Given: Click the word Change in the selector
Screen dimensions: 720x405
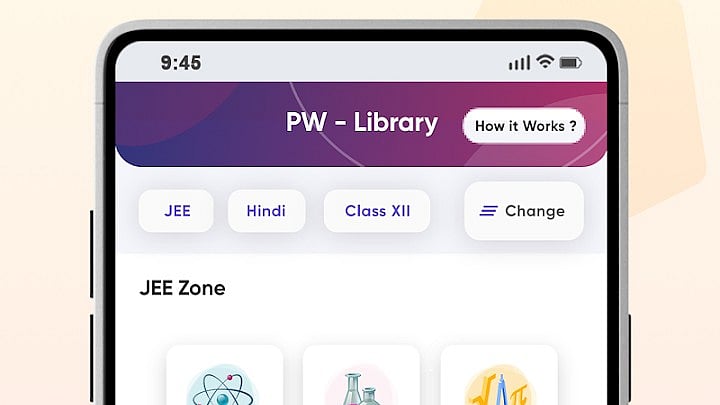Looking at the screenshot, I should [535, 211].
